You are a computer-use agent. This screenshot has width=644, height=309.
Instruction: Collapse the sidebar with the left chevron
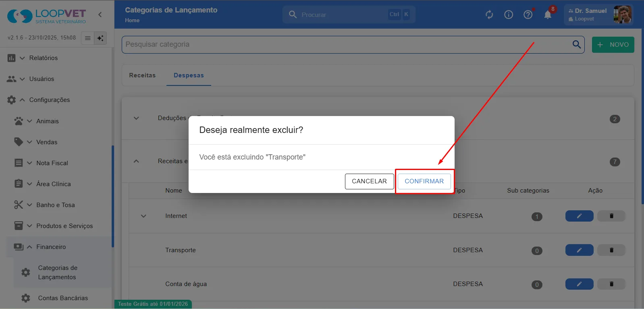coord(100,15)
